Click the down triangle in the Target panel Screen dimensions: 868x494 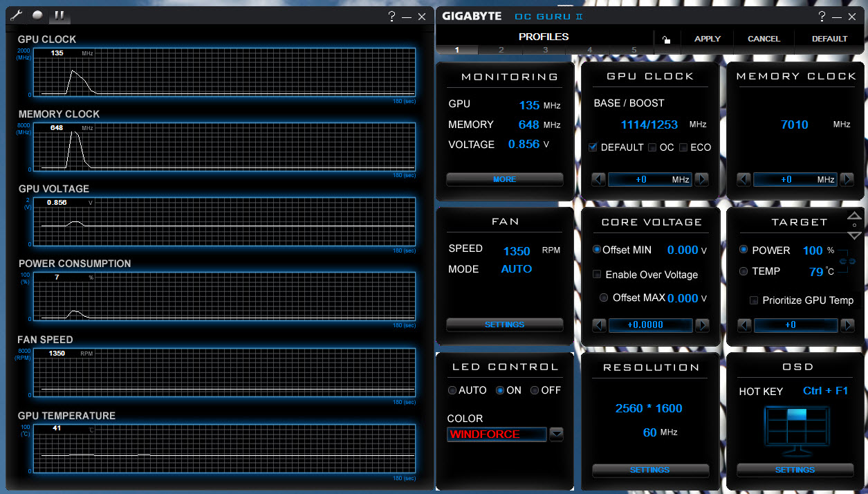855,235
